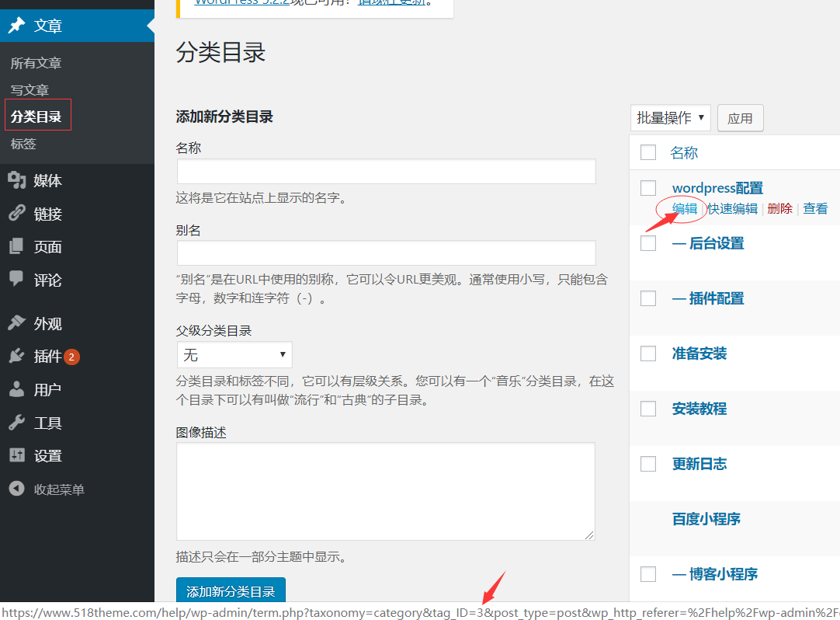This screenshot has width=840, height=620.
Task: Click the plugin update badge showing 2
Action: tap(71, 357)
